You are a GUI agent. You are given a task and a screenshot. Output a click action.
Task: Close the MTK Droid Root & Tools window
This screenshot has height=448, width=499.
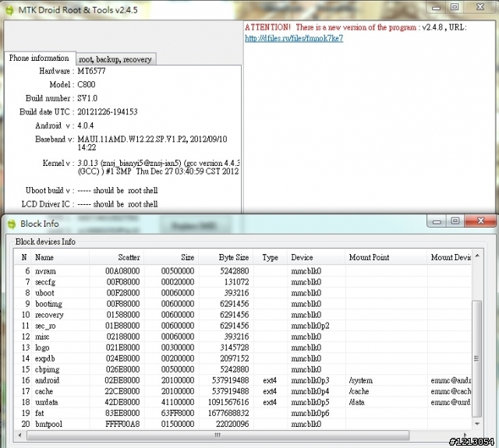[480, 7]
